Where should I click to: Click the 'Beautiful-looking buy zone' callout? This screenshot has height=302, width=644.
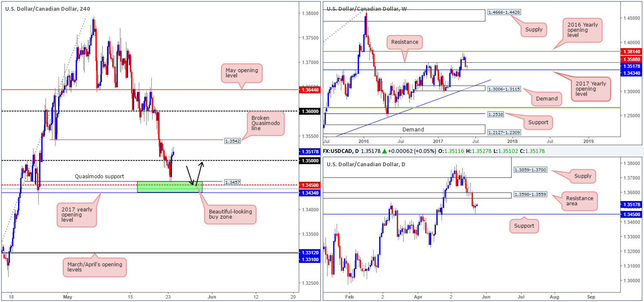230,214
